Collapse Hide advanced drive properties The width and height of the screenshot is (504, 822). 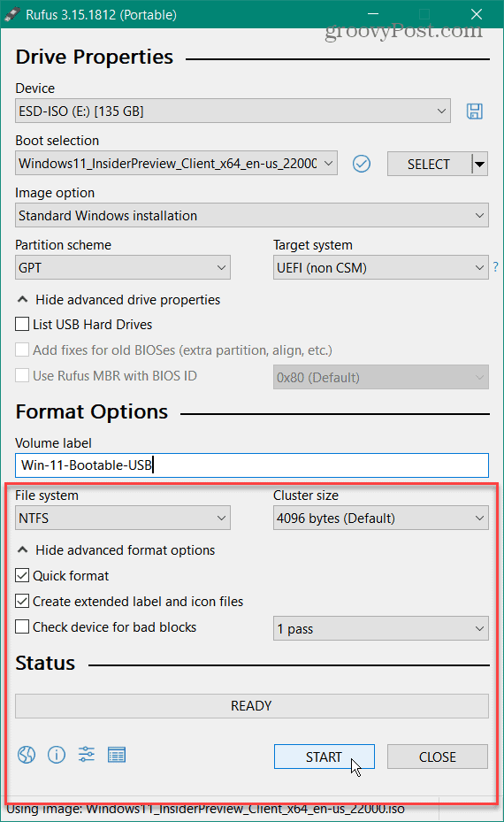point(119,300)
